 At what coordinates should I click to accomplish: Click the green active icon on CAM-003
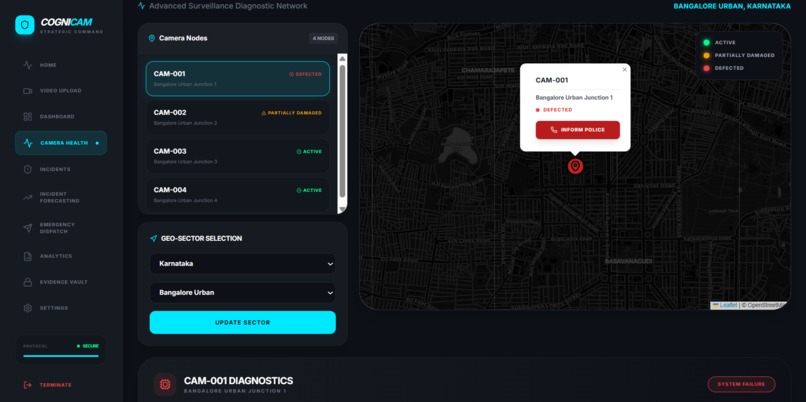299,152
